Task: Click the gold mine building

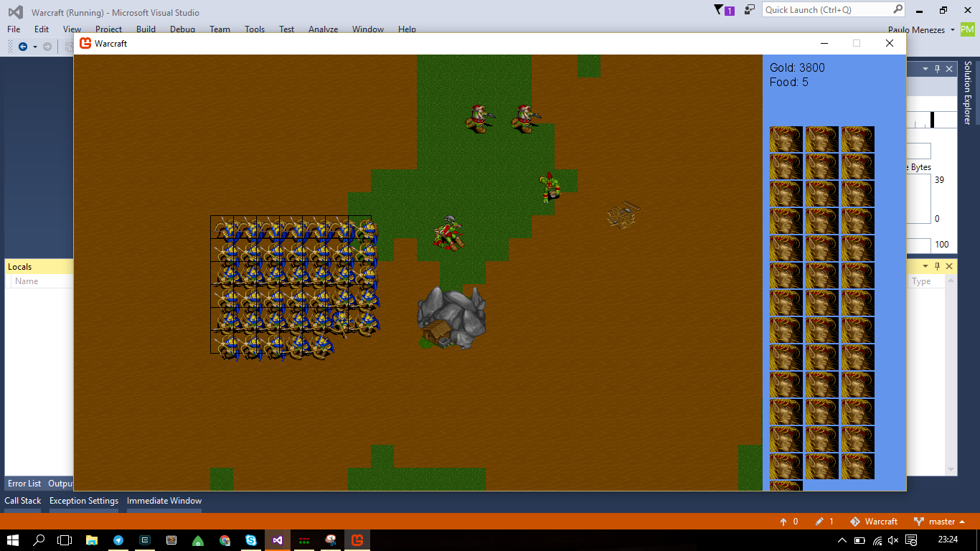Action: pyautogui.click(x=451, y=318)
